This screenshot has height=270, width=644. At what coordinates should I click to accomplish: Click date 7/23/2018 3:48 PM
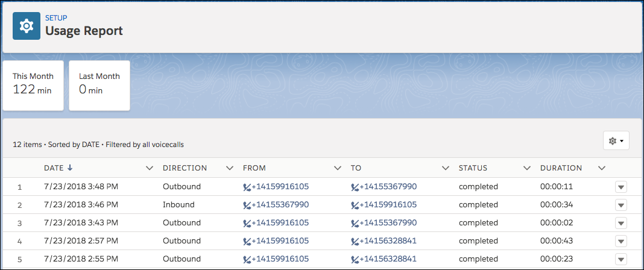[81, 187]
